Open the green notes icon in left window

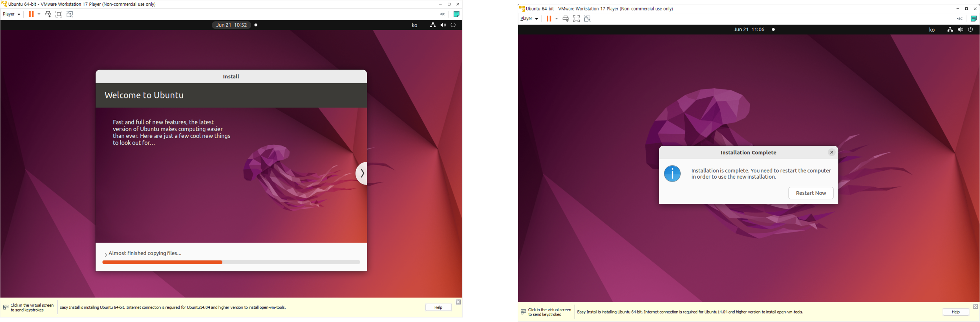coord(456,14)
